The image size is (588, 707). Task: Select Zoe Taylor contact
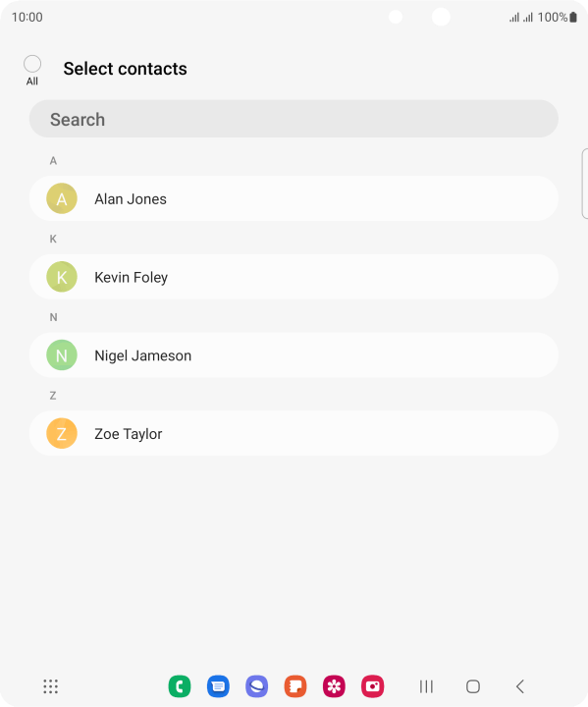click(294, 433)
